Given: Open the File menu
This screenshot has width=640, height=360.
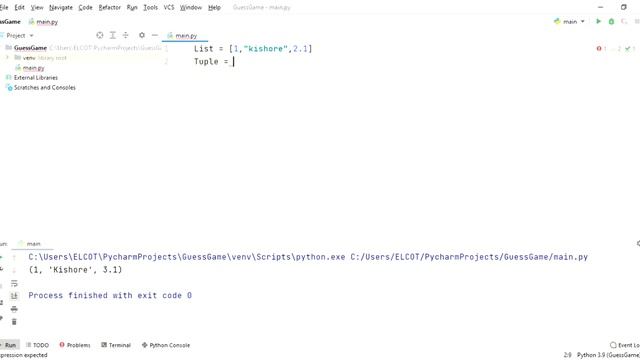Looking at the screenshot, I should (4, 7).
